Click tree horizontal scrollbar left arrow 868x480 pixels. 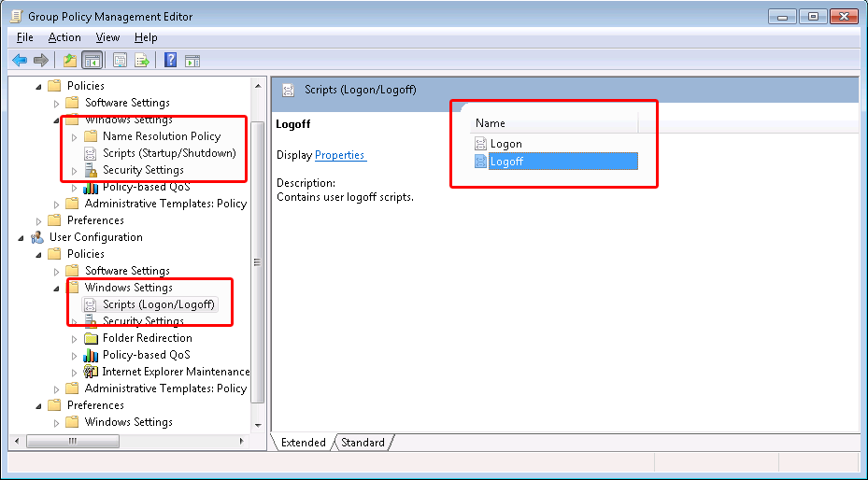point(17,442)
